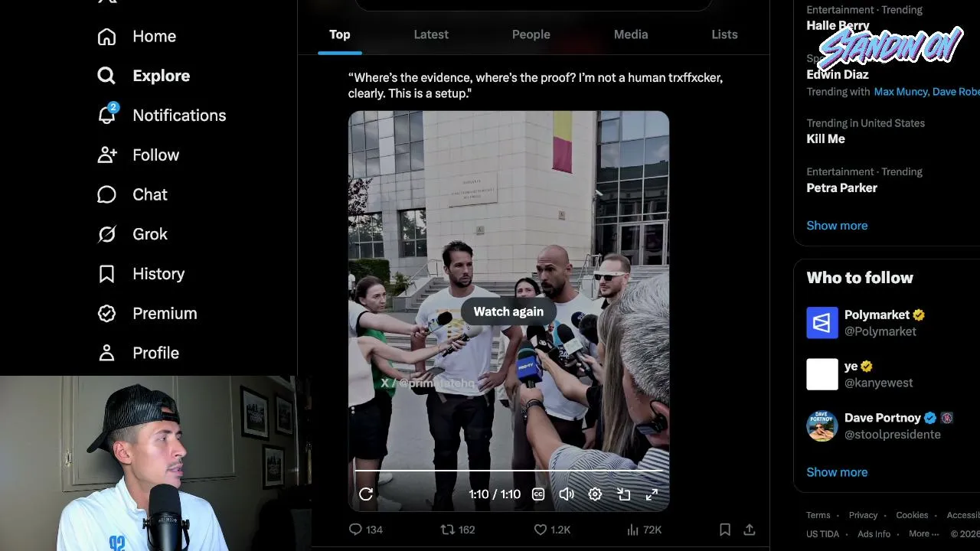Click the Watch again button on video
This screenshot has height=551, width=980.
(508, 311)
